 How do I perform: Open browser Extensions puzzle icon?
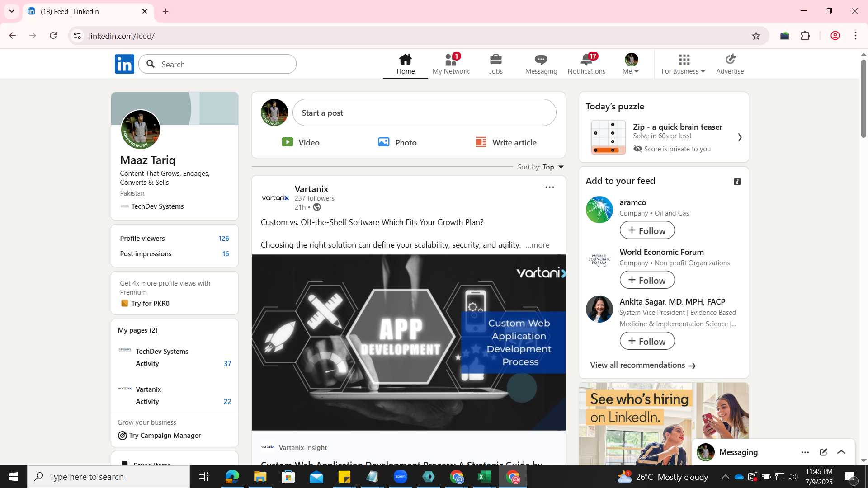(805, 36)
